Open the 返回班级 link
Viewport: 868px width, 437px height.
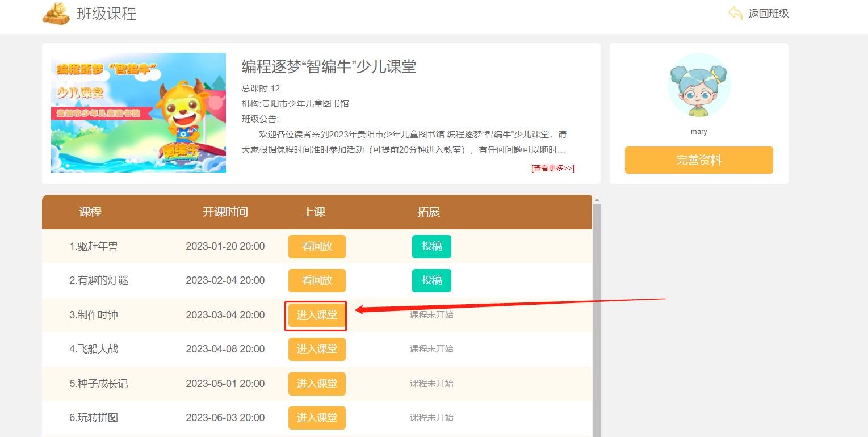coord(768,14)
